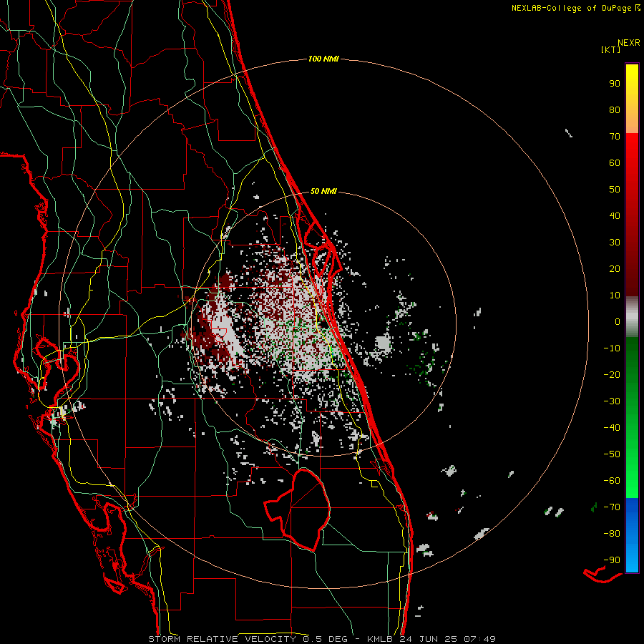Click the STORM RELATIVE VELOCITY product title
This screenshot has width=644, height=644.
click(222, 639)
